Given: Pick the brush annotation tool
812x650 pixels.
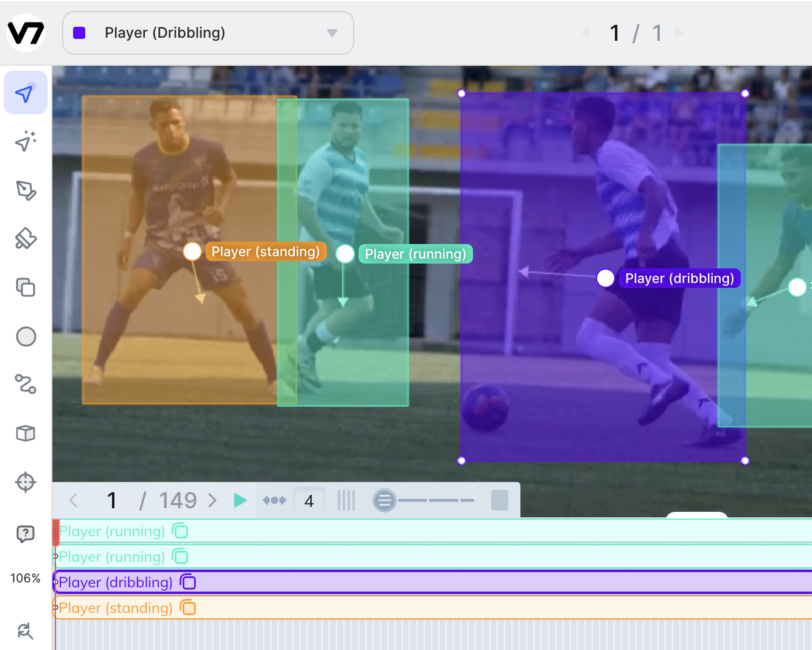Looking at the screenshot, I should (25, 239).
